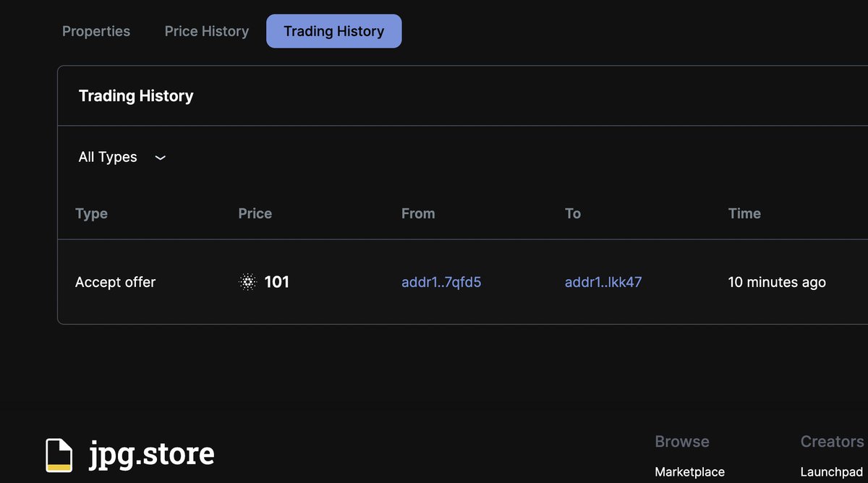Select the Trading History tab
This screenshot has height=483, width=868.
click(x=334, y=31)
